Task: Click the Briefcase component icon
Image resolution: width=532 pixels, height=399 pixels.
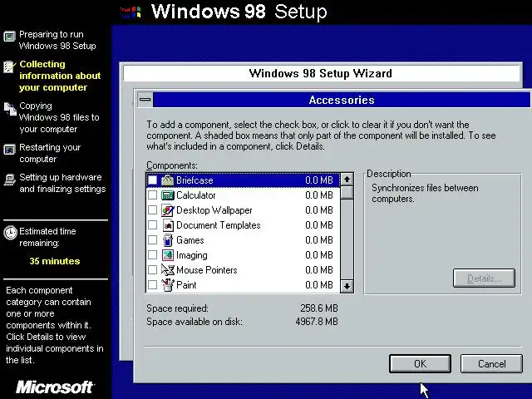Action: point(167,180)
